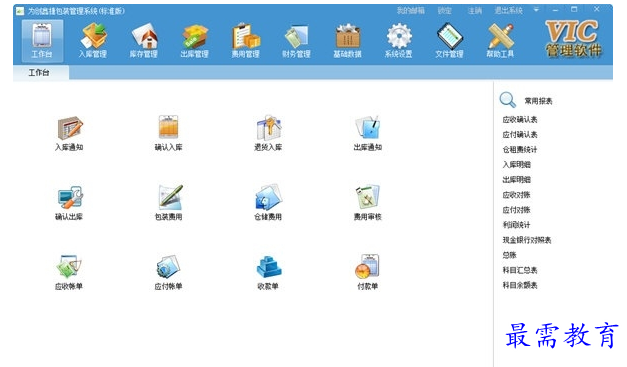Open the 科目余额表 report
This screenshot has height=367, width=627.
click(520, 285)
